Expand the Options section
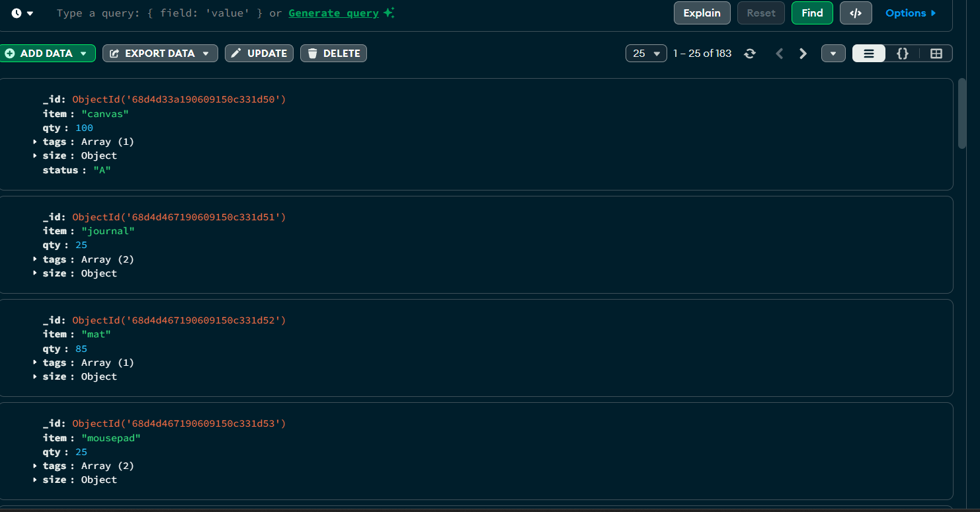This screenshot has width=980, height=512. point(911,13)
